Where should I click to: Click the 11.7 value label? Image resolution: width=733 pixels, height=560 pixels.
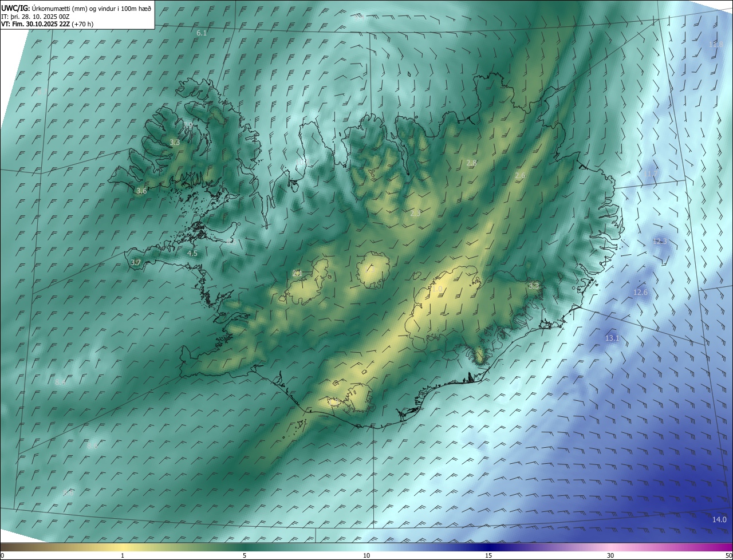pyautogui.click(x=652, y=173)
